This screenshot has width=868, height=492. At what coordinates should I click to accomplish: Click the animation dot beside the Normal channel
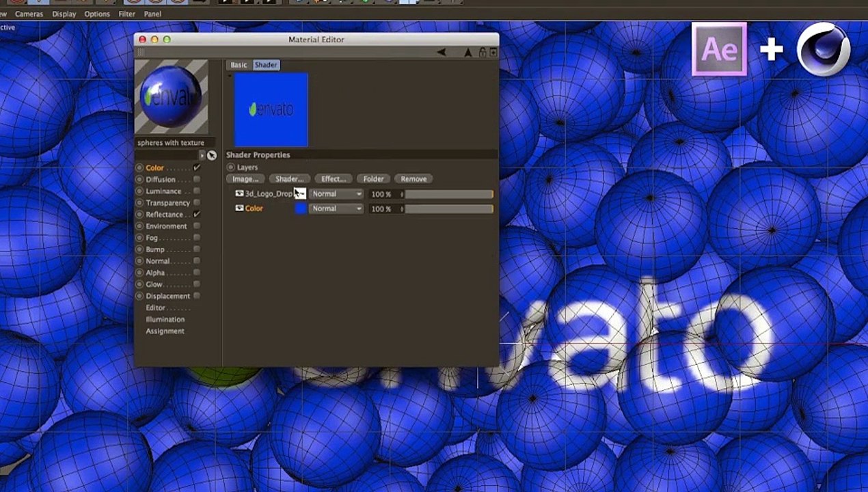139,261
